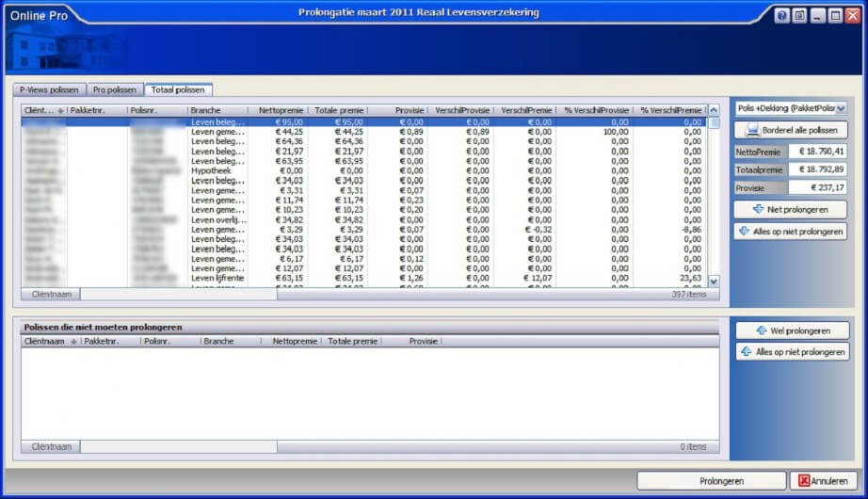This screenshot has width=868, height=499.
Task: Sort by % VerschilPremie column header
Action: click(670, 110)
